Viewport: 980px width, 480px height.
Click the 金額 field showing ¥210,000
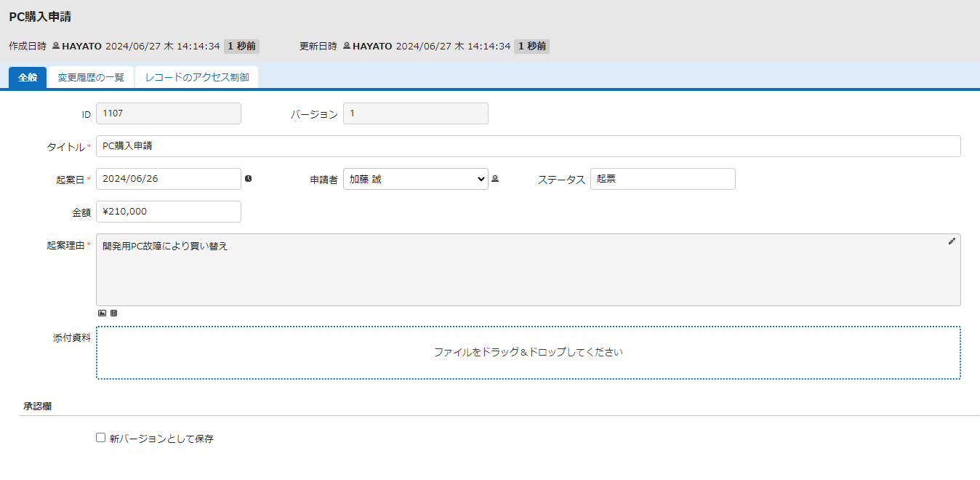pyautogui.click(x=169, y=212)
